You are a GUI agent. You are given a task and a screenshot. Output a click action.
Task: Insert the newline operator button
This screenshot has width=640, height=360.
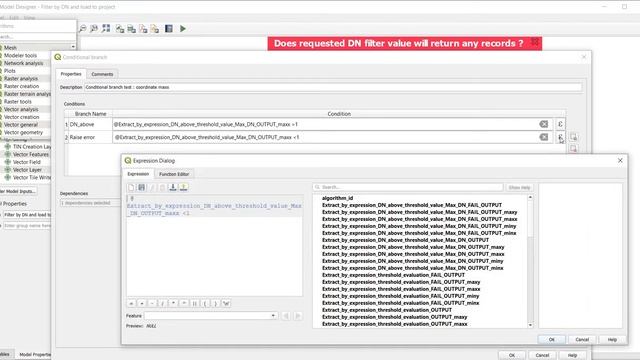[x=226, y=303]
